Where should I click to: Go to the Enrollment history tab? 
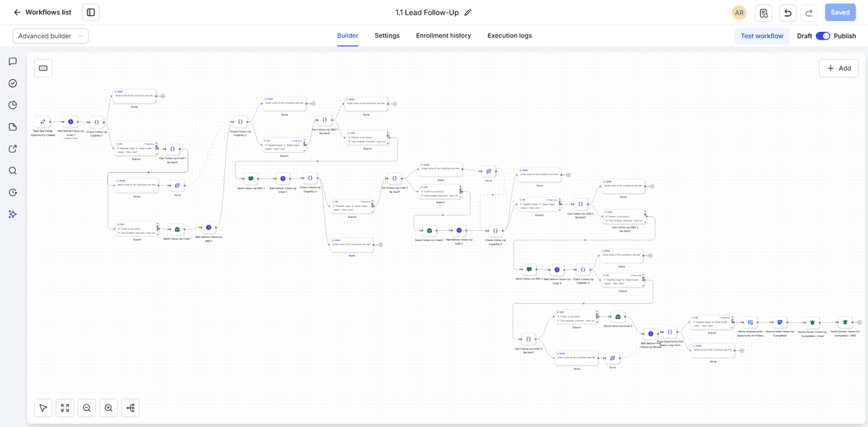pos(443,36)
